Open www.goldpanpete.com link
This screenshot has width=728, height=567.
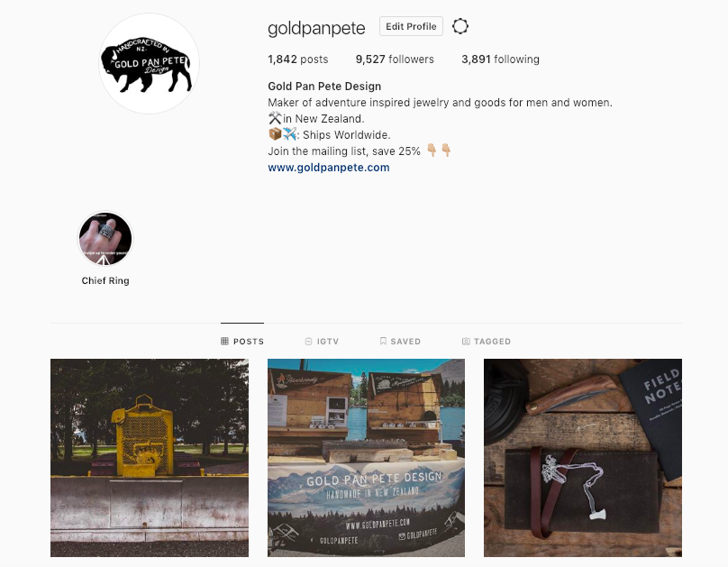pos(329,168)
